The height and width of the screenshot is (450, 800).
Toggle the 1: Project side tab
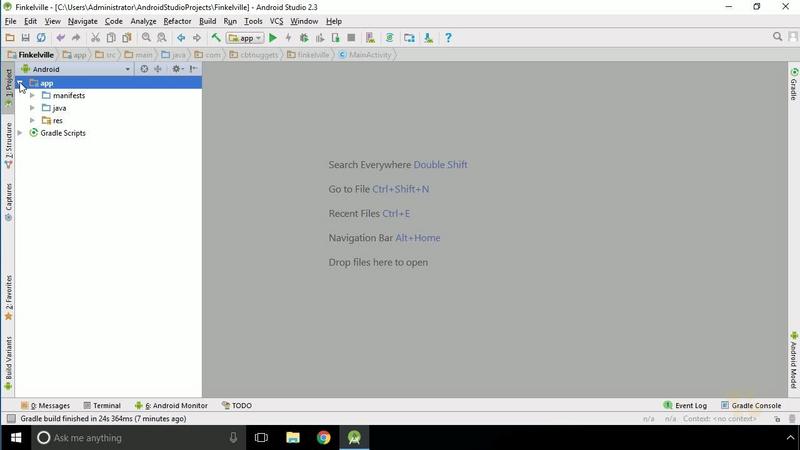8,88
